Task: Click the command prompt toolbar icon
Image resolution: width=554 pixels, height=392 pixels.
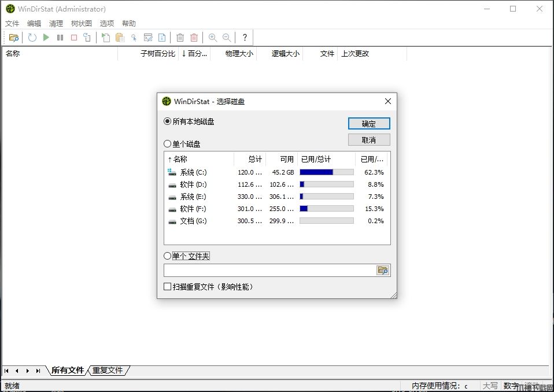Action: pos(148,38)
